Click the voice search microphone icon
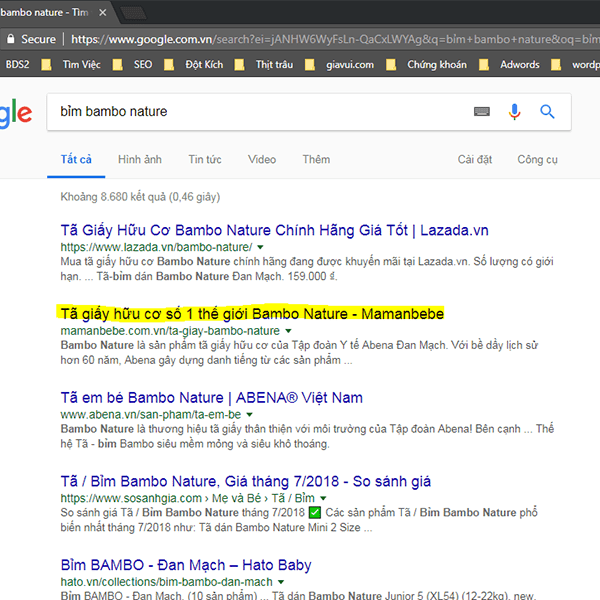Screen dimensions: 600x600 [x=514, y=112]
